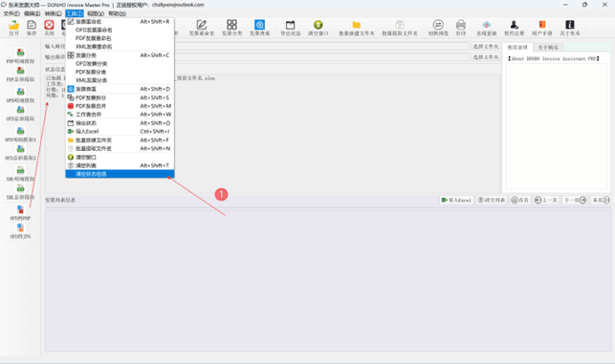The height and width of the screenshot is (364, 615).
Task: Choose 批量新建文件夹 in the tools menu
Action: coord(120,139)
